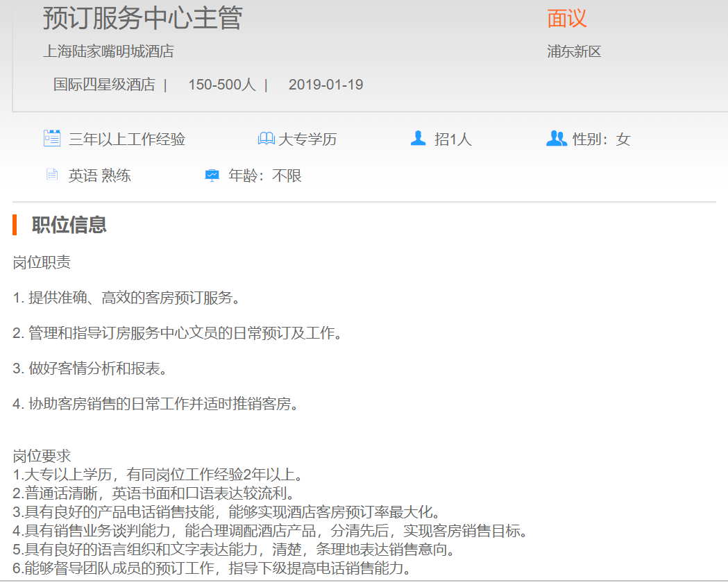
Task: Click the presentation board icon beside 年龄
Action: pyautogui.click(x=212, y=176)
